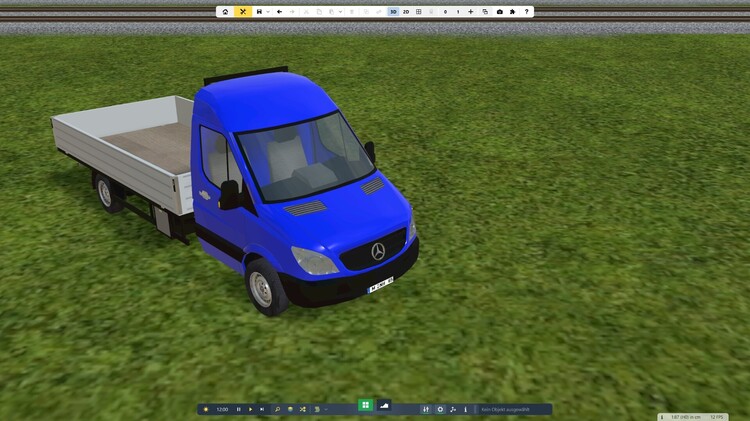Click the info icon in bottom-right status panel

point(662,417)
